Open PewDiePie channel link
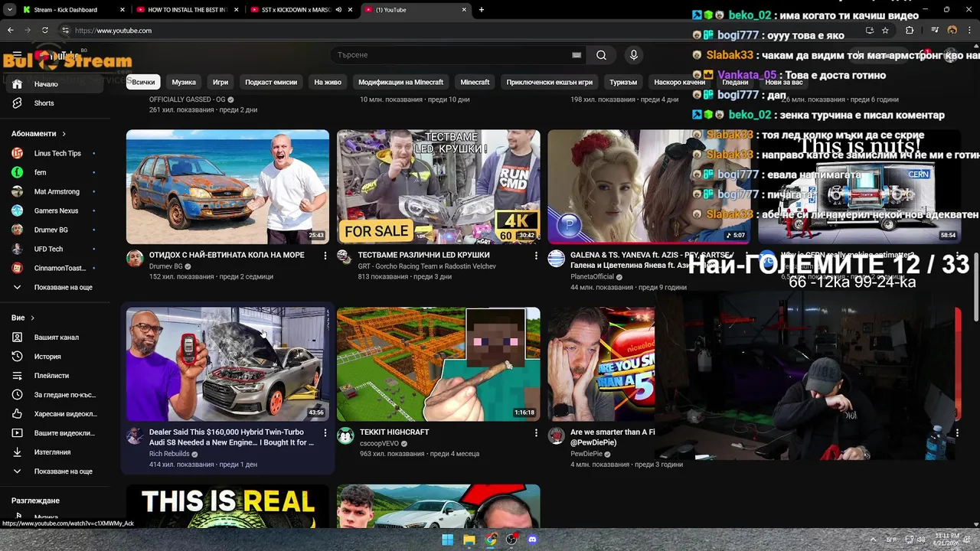Image resolution: width=980 pixels, height=551 pixels. pyautogui.click(x=587, y=454)
